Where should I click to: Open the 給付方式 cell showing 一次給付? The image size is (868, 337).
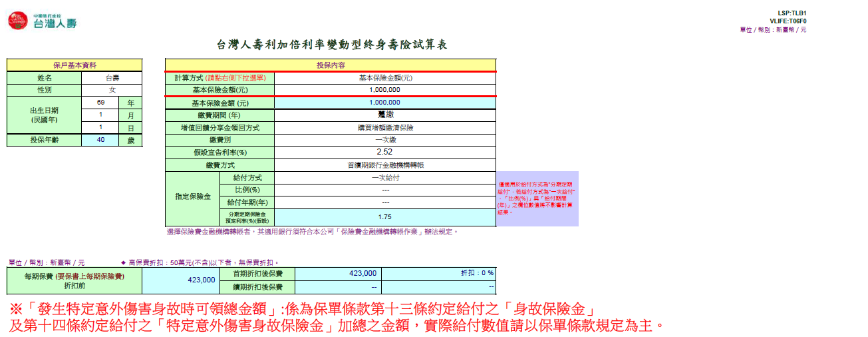[x=385, y=178]
